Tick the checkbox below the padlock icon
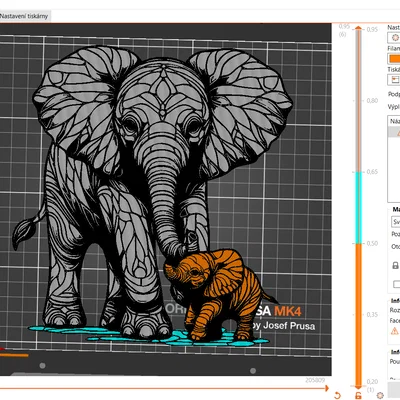The image size is (400, 400). tap(396, 284)
